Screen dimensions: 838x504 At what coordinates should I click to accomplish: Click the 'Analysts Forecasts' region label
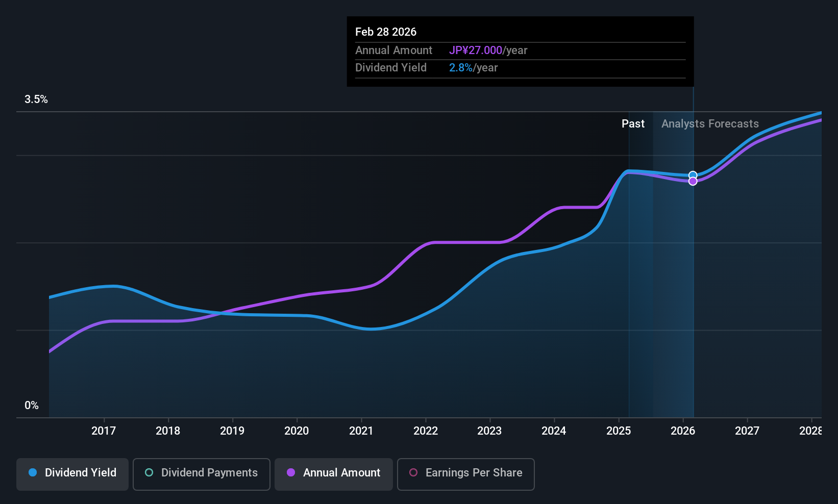710,124
